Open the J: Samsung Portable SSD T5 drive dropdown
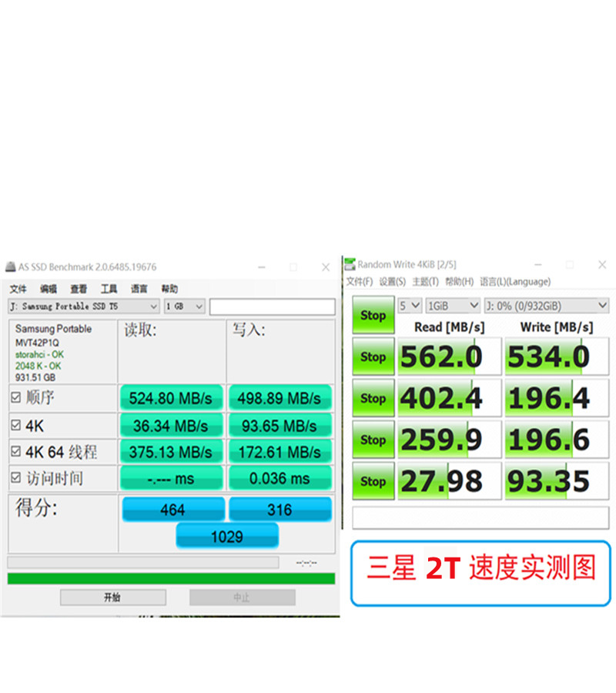Image resolution: width=616 pixels, height=693 pixels. 83,306
